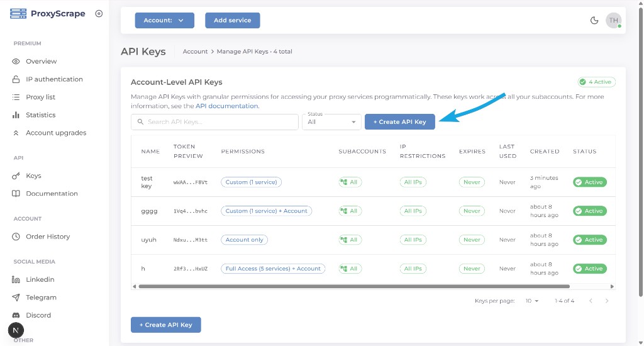The height and width of the screenshot is (346, 644).
Task: Open Account upgrades page
Action: tap(56, 133)
